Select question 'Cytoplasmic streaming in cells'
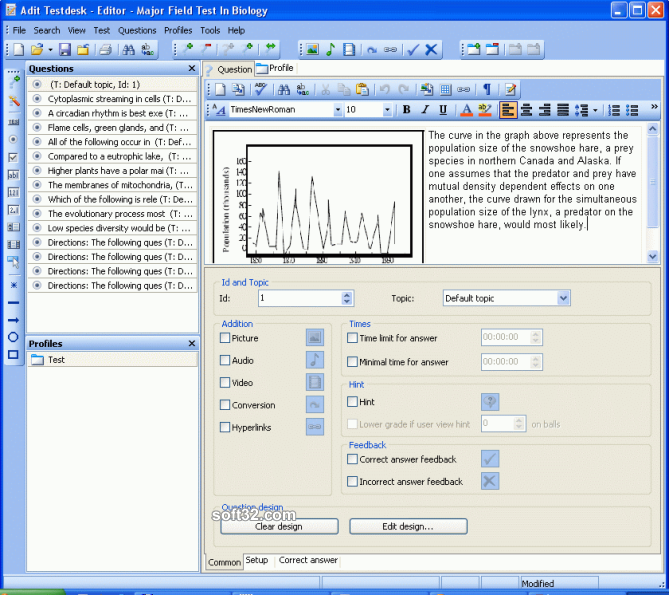The width and height of the screenshot is (669, 595). (x=112, y=99)
